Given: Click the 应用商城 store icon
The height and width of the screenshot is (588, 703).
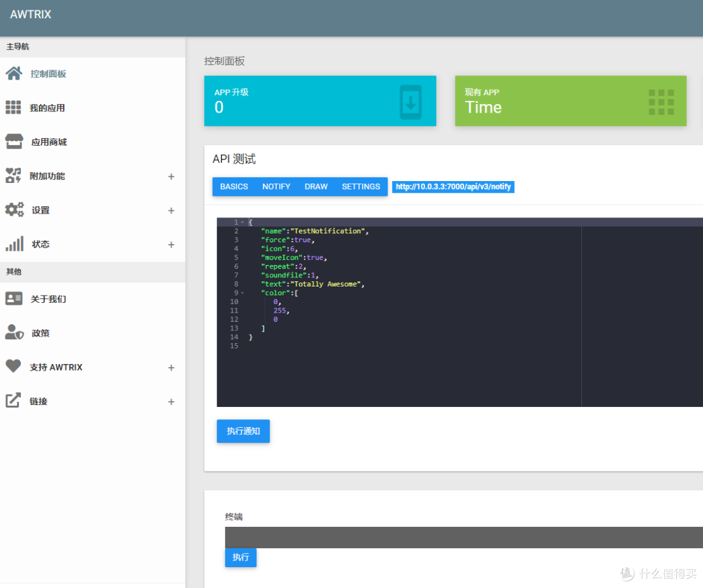Looking at the screenshot, I should (x=14, y=142).
